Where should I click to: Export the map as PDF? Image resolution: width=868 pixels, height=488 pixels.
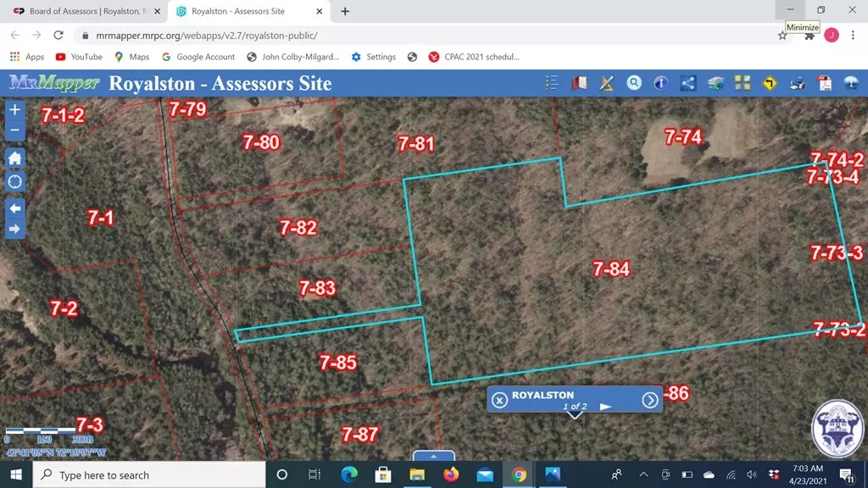coord(823,83)
